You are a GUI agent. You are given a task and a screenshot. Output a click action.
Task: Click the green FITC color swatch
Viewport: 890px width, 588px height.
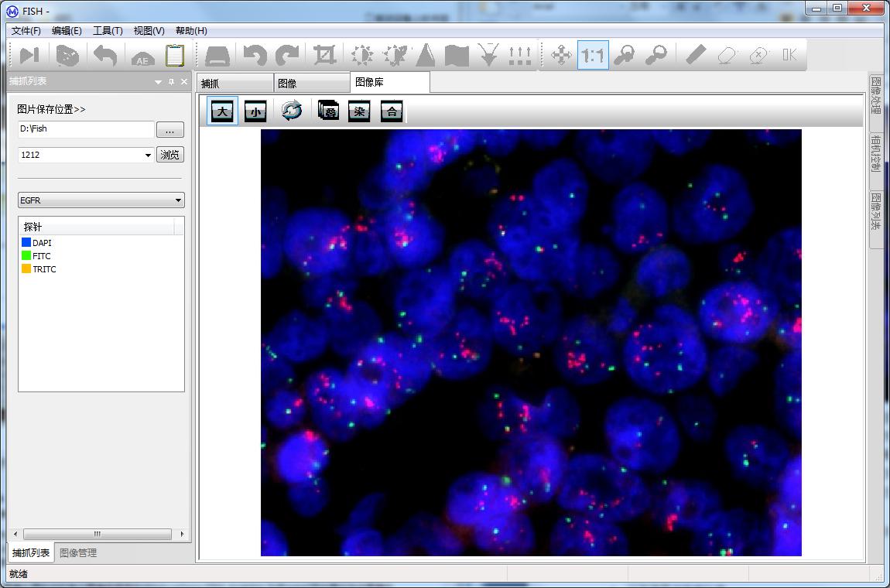tap(26, 256)
